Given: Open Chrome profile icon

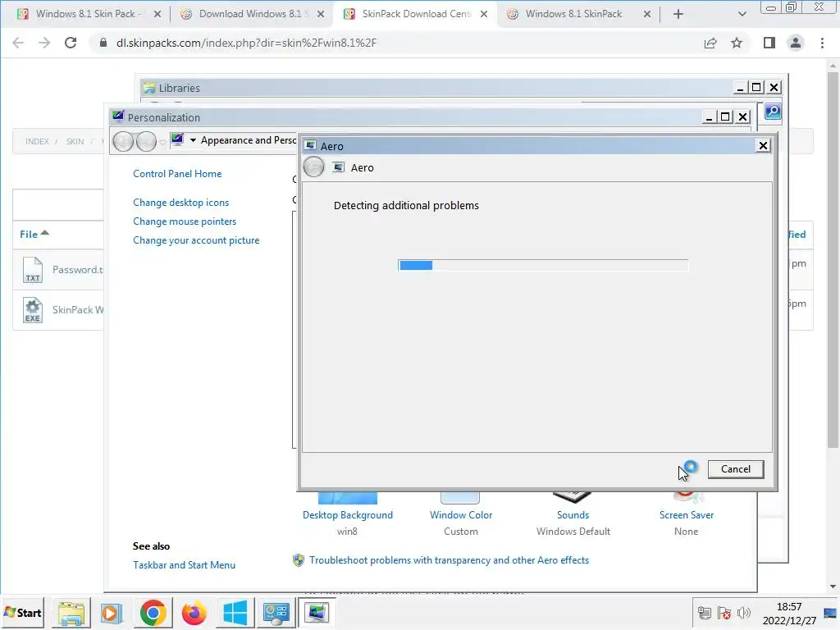Looking at the screenshot, I should 796,43.
